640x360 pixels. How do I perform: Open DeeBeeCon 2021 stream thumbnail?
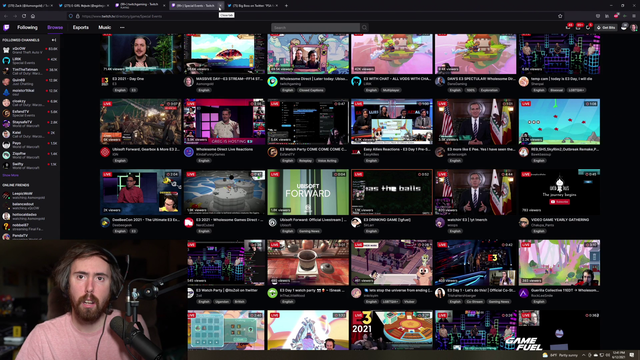[141, 192]
